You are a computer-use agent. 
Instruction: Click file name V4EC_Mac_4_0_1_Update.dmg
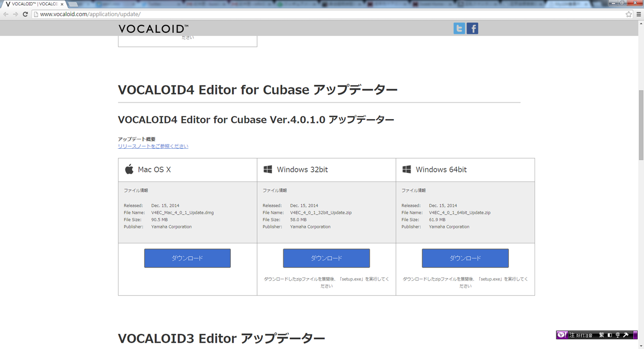tap(182, 213)
